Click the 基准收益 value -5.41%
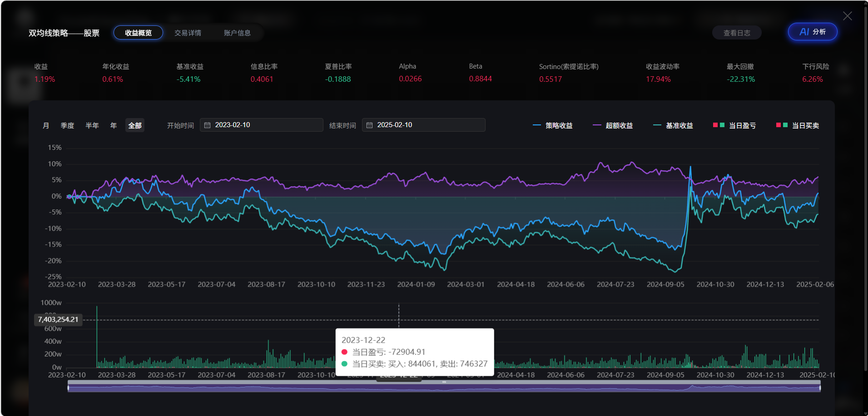The width and height of the screenshot is (868, 416). pos(188,79)
